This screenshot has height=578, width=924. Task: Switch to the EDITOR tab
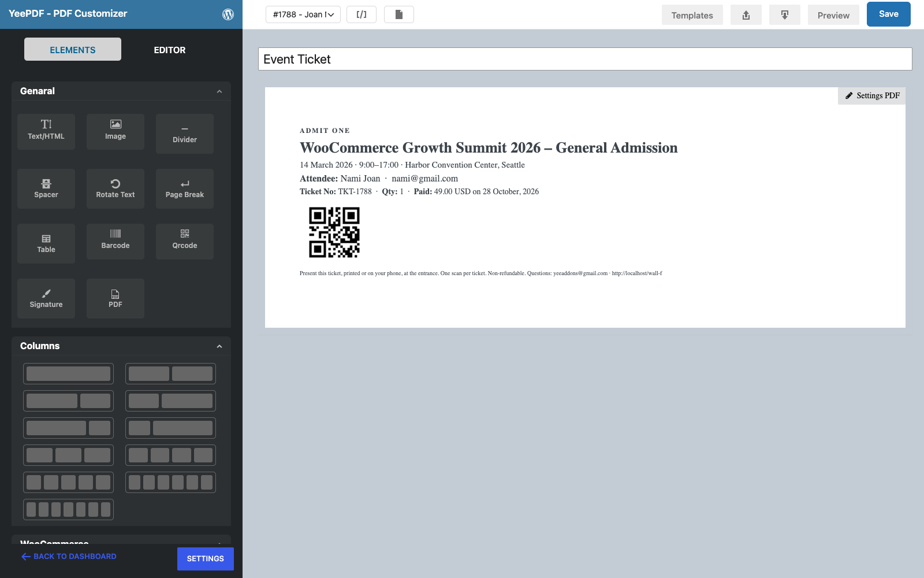170,50
